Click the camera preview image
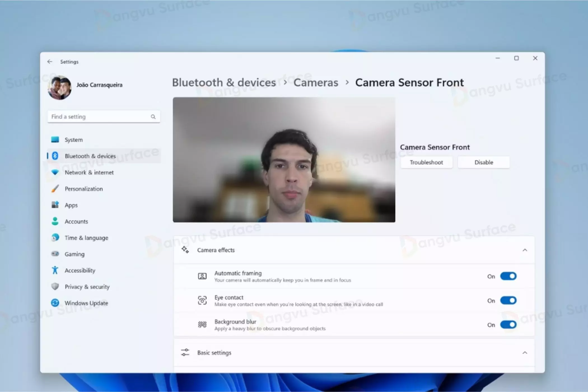 (x=284, y=160)
